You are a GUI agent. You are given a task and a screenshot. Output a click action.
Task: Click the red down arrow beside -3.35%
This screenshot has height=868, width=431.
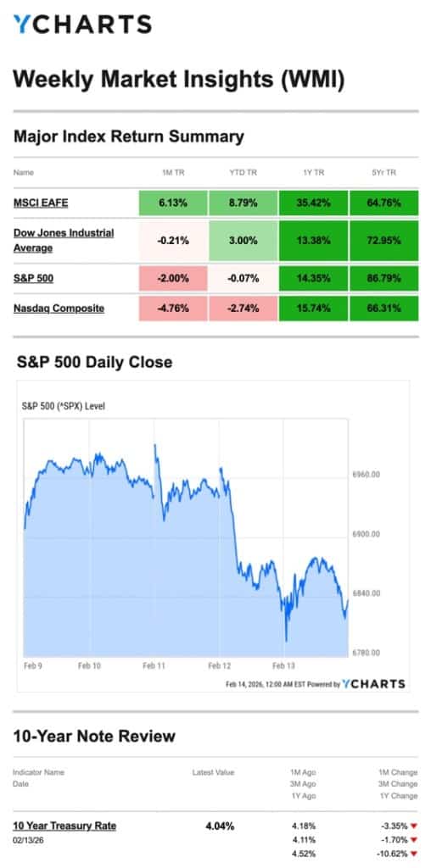(413, 826)
